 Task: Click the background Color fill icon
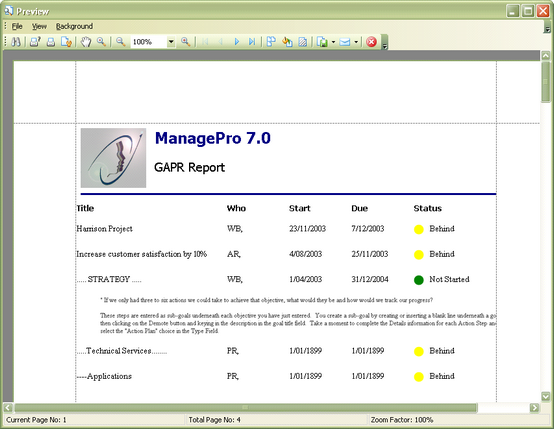pyautogui.click(x=287, y=42)
